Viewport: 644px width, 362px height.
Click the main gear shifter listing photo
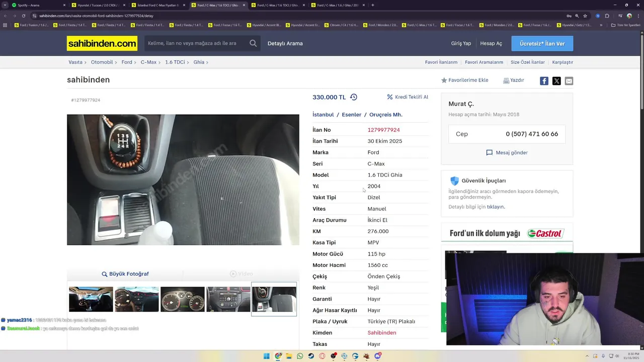point(183,179)
